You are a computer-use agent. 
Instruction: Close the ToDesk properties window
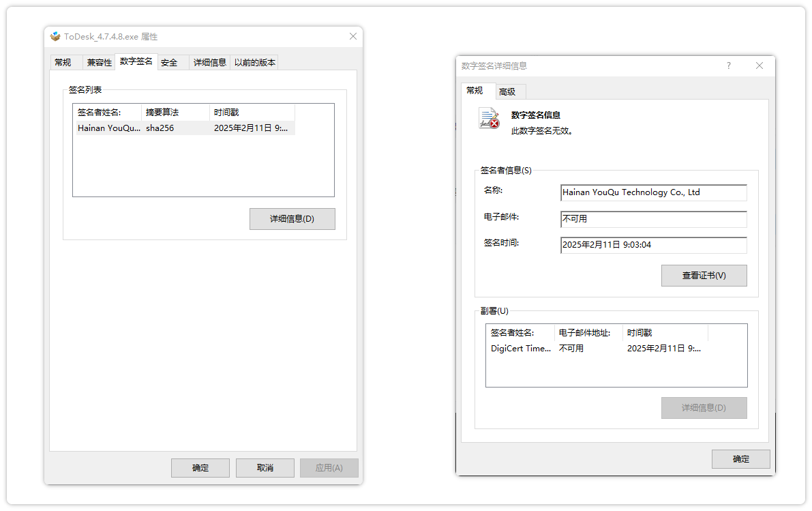352,37
